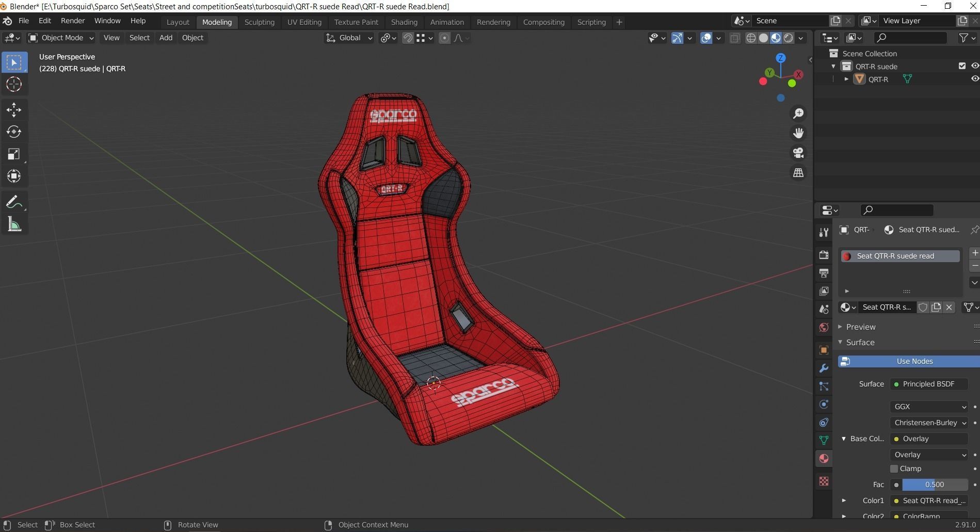The width and height of the screenshot is (980, 532).
Task: Switch to the Shading workspace tab
Action: 404,22
